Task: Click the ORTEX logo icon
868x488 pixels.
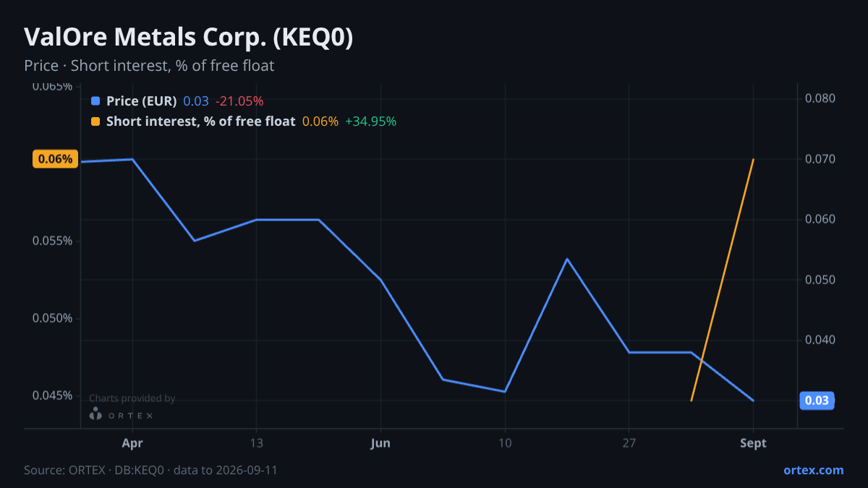Action: pos(95,414)
